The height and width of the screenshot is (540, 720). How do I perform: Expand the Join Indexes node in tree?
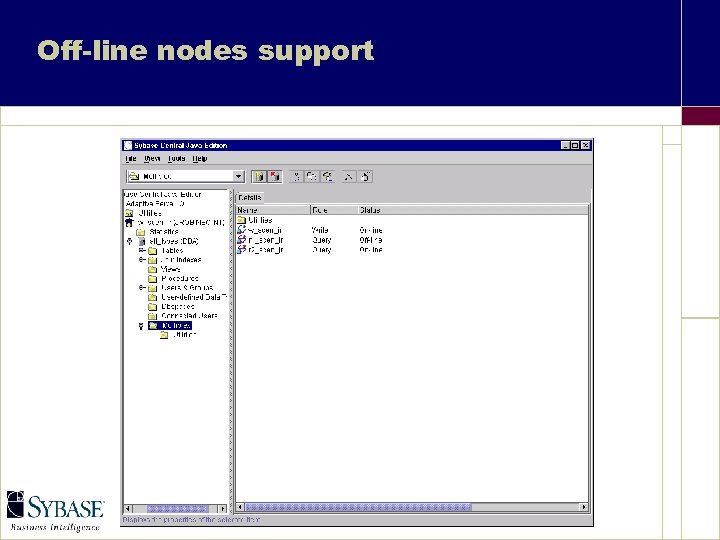point(142,260)
